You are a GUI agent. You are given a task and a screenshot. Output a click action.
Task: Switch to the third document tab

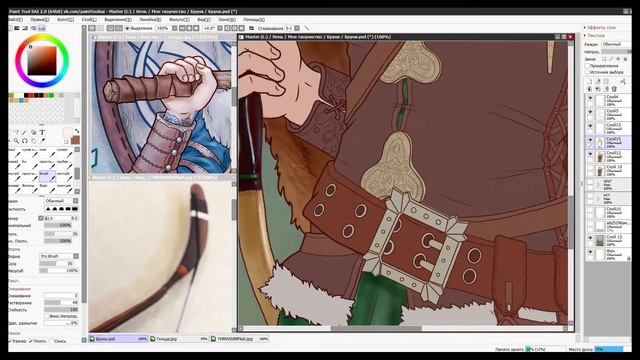point(240,339)
